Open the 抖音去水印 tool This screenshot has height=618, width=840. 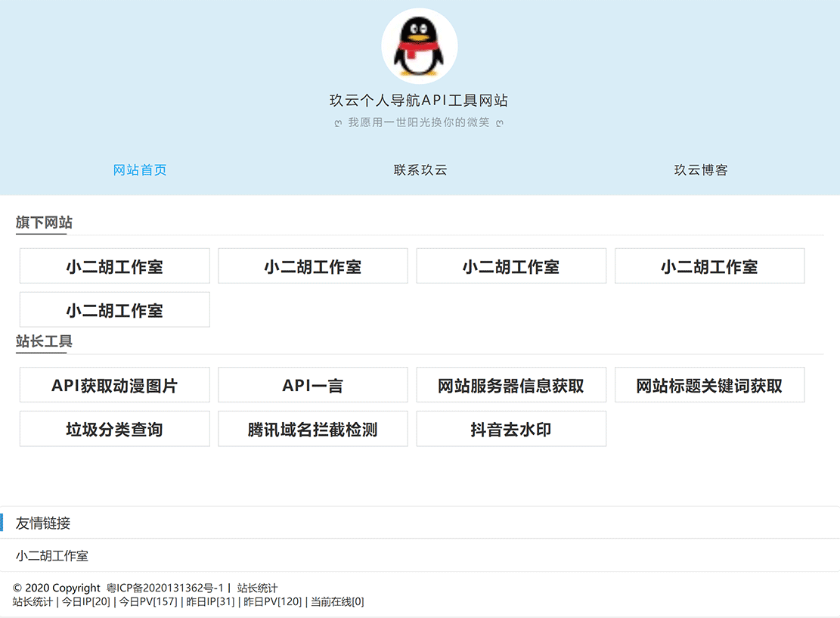511,428
